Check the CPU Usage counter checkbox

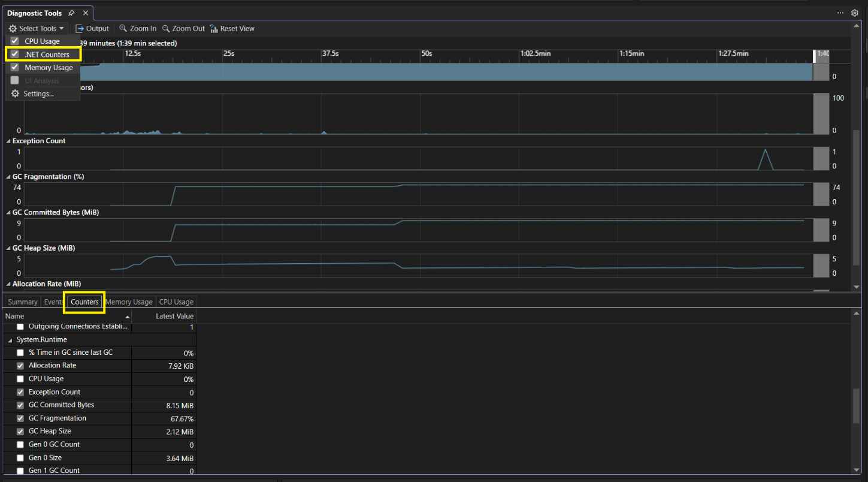click(20, 379)
